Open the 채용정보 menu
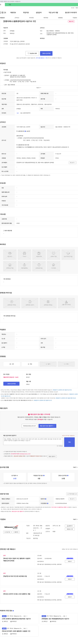 coord(13,12)
